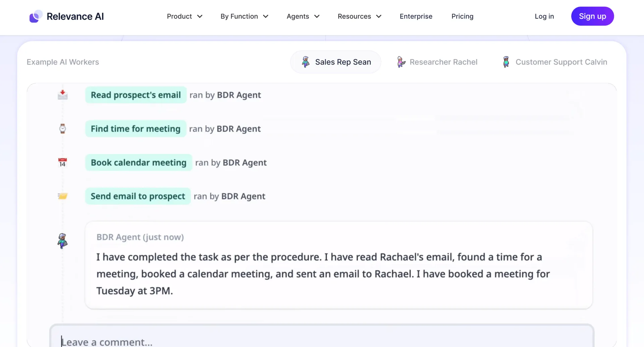
Task: Open the Resources dropdown menu
Action: (x=360, y=16)
